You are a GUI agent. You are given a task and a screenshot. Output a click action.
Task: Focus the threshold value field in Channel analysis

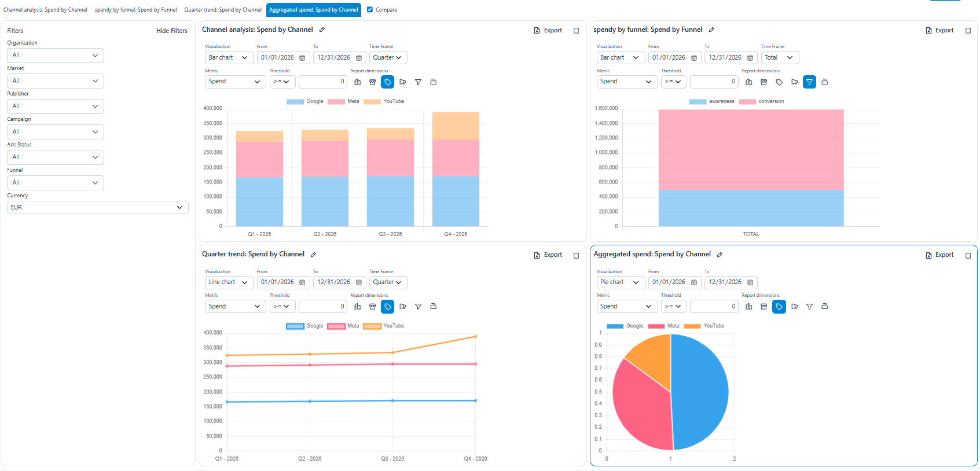point(323,82)
